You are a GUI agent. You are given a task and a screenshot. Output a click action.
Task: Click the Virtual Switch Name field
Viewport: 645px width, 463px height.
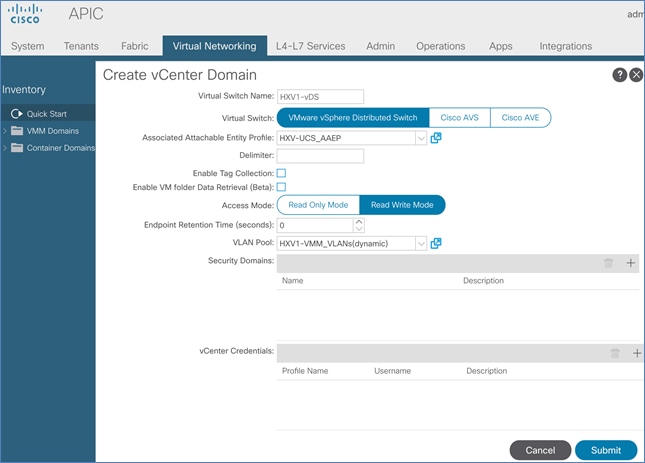point(320,97)
